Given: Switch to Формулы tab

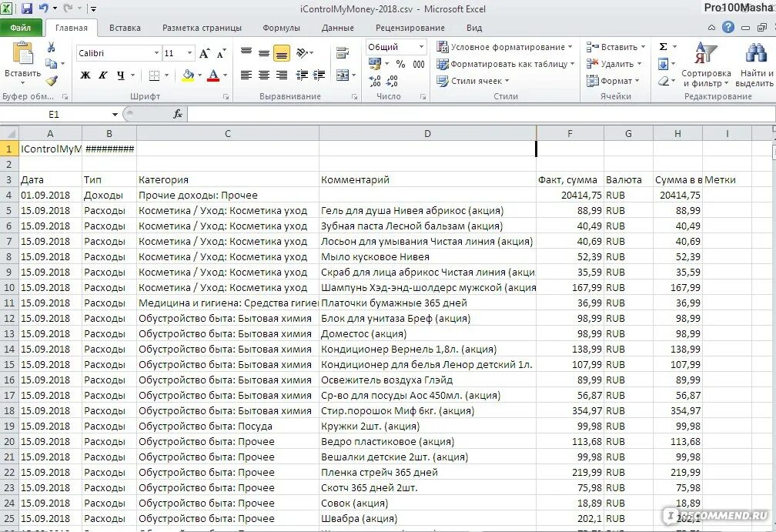Looking at the screenshot, I should 281,28.
